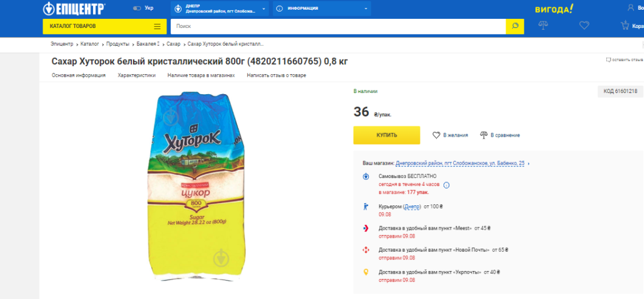The image size is (644, 299).
Task: Click the store address link on Бабенко
Action: tap(460, 163)
